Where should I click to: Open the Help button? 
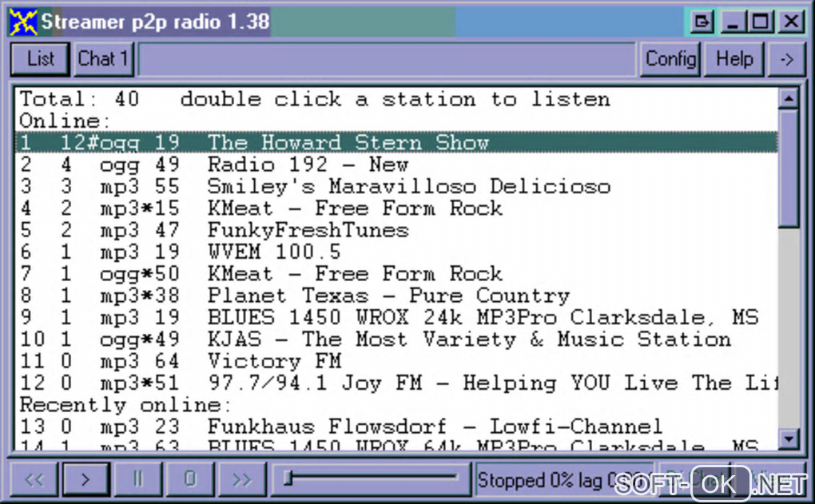pos(734,59)
